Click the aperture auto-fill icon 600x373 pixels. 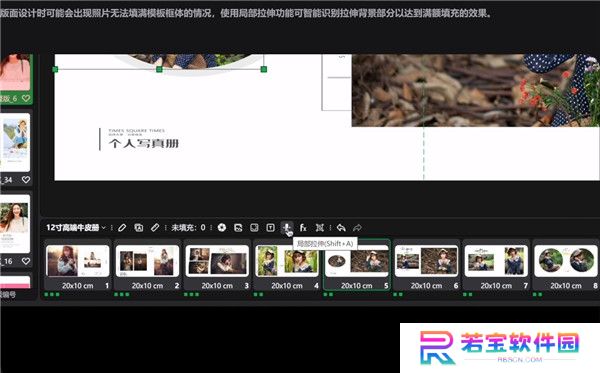[x=222, y=228]
